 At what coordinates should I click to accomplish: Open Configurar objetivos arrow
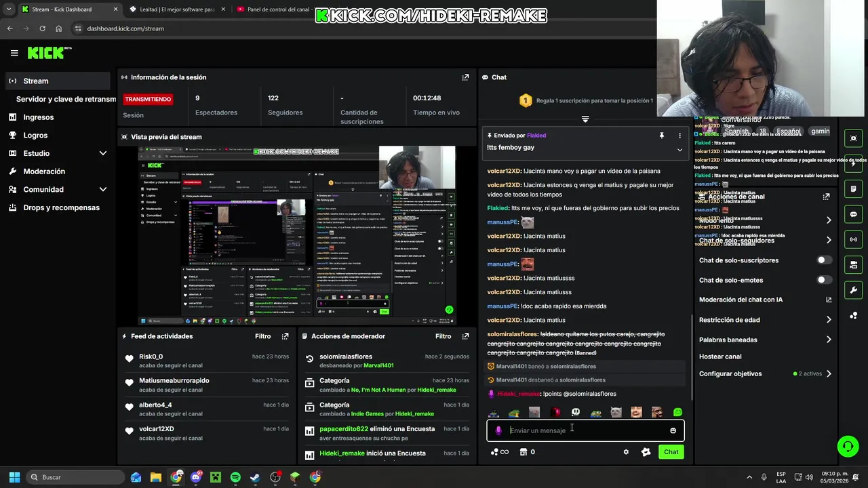tap(828, 373)
